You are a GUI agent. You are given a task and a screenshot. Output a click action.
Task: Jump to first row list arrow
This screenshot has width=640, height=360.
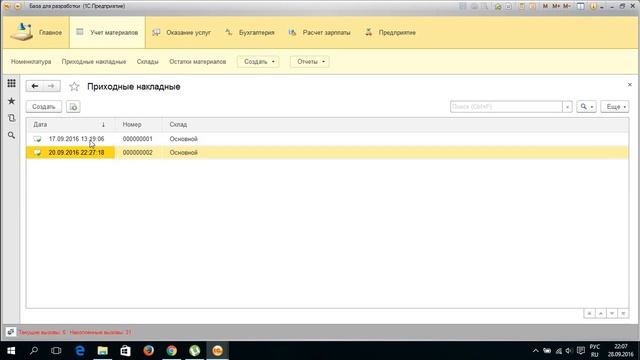click(589, 313)
